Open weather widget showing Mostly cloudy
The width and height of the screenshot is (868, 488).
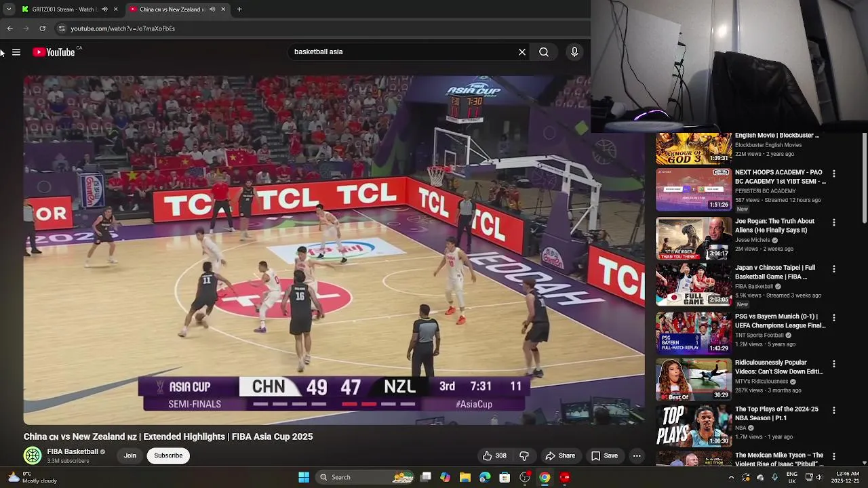tap(32, 477)
